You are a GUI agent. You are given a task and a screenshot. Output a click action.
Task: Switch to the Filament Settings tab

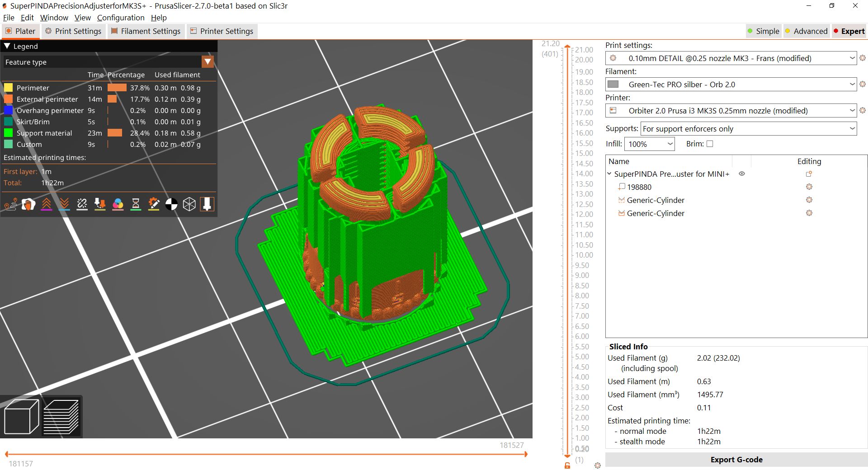pos(146,31)
